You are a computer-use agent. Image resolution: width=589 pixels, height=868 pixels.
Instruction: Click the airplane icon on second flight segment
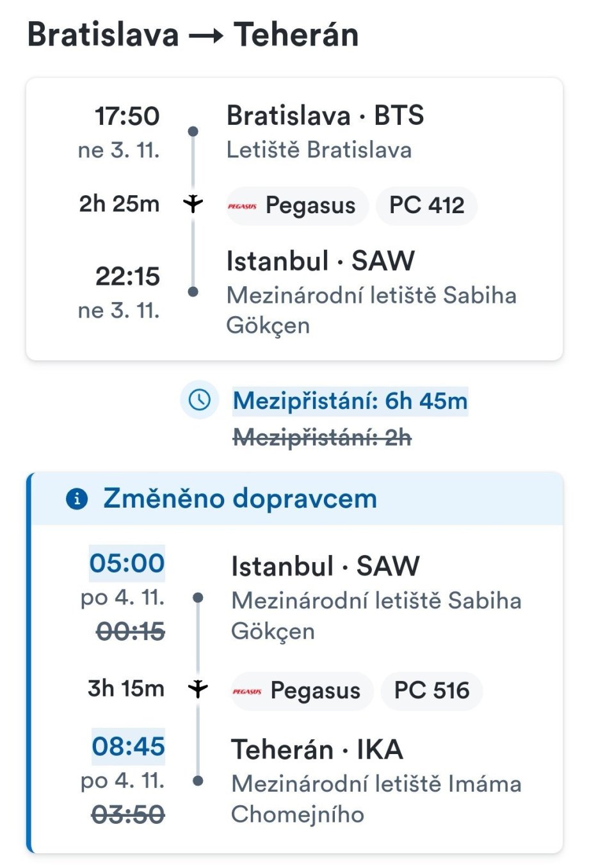tap(198, 689)
